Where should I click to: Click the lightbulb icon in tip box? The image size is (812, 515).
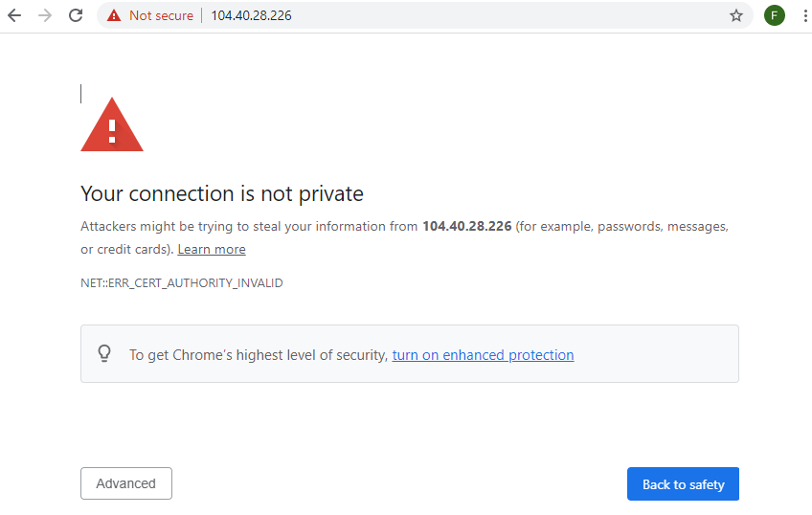[104, 354]
